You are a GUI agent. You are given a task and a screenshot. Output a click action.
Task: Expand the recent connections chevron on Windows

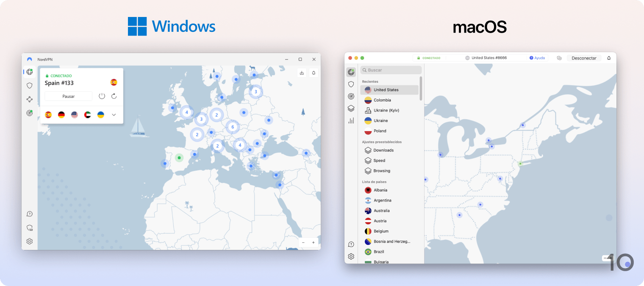(x=114, y=115)
